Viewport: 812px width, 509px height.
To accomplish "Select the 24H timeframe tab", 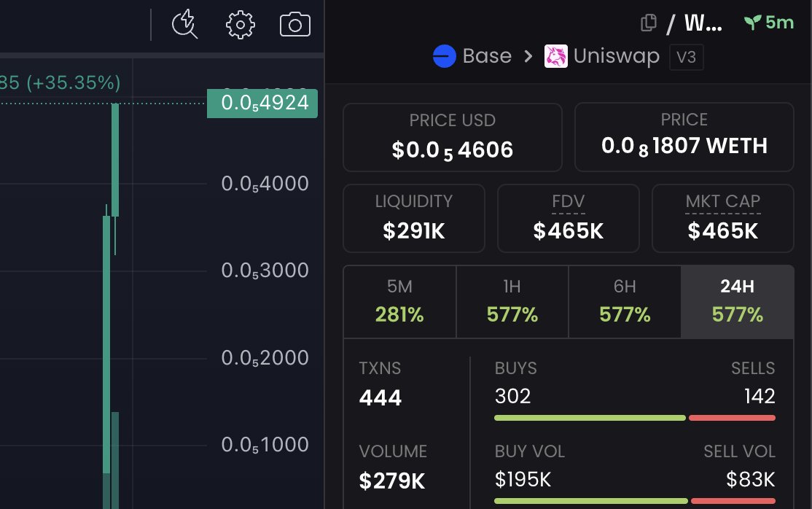I will (738, 302).
